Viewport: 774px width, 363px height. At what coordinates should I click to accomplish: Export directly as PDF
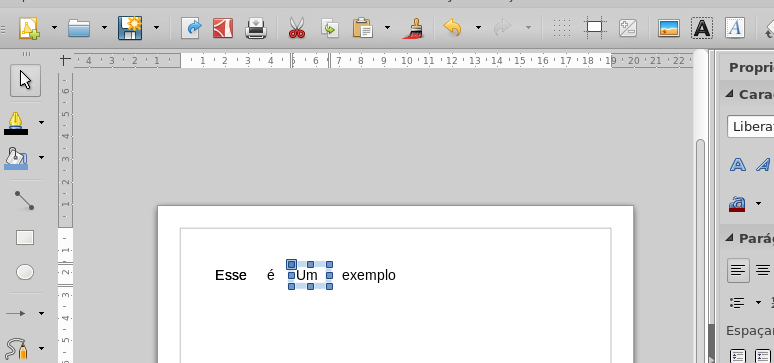(223, 28)
